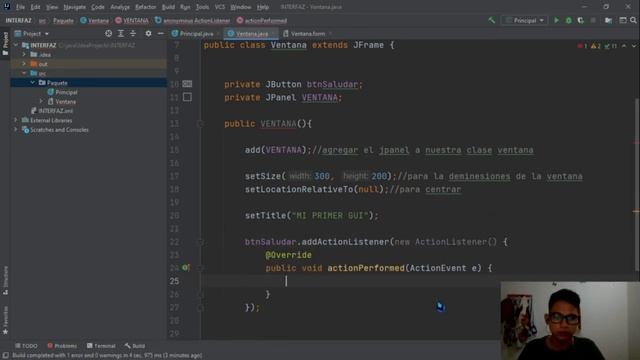Click the red error indicator in the editor corner
Viewport: 640px width, 360px height.
pos(582,46)
